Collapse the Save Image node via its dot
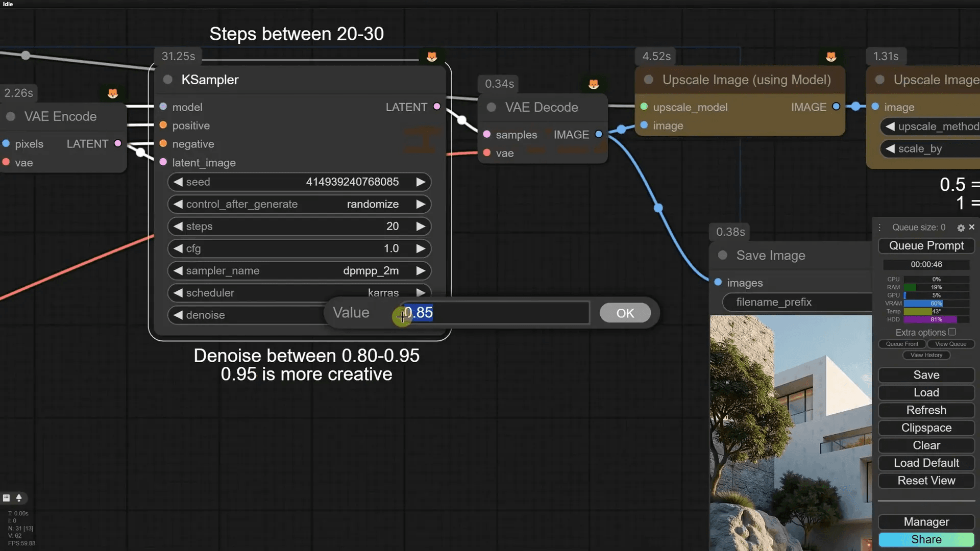 pyautogui.click(x=722, y=255)
